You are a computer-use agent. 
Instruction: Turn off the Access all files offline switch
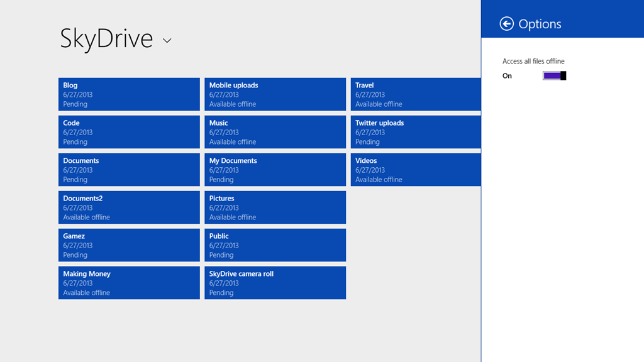coord(555,75)
